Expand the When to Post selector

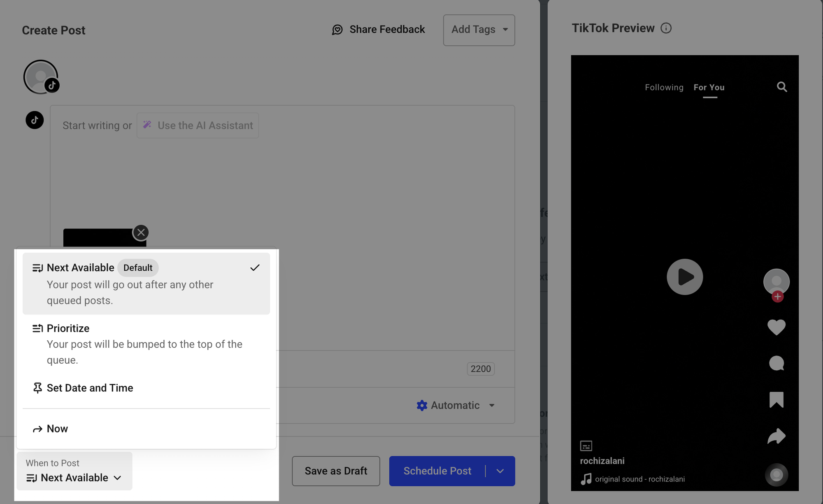74,477
